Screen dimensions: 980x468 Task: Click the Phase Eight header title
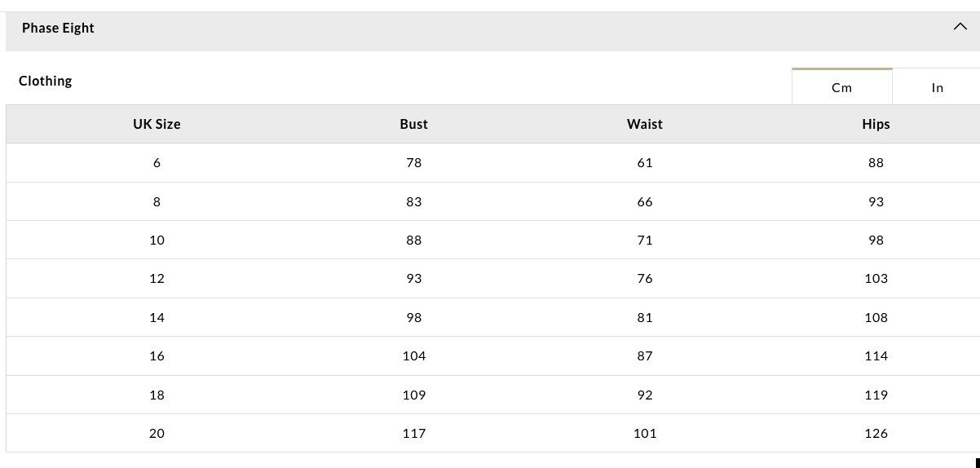point(58,28)
